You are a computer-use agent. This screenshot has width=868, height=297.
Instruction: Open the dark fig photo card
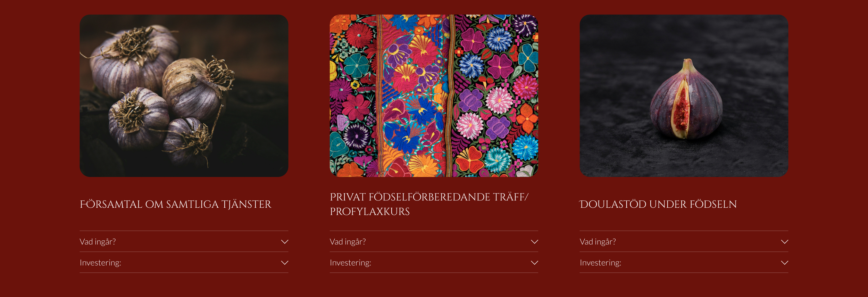(684, 96)
